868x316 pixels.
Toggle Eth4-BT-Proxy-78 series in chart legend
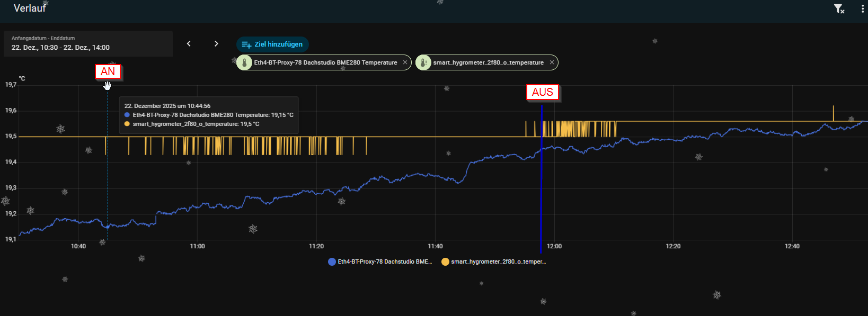coord(380,261)
